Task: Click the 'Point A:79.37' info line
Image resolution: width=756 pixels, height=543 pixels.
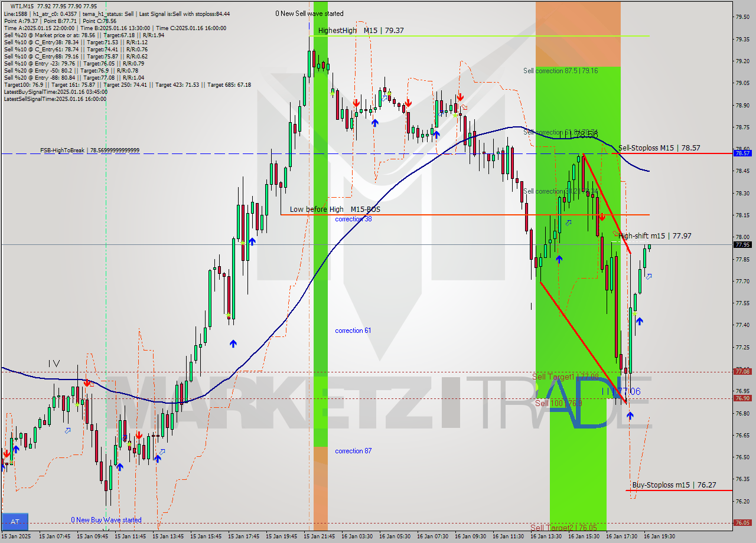Action: pyautogui.click(x=60, y=21)
